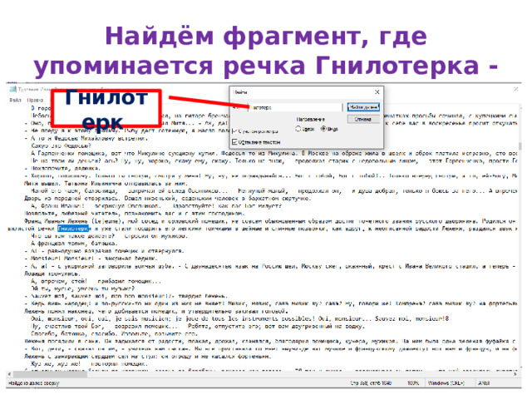Close the Notepad window with its X
532x399 pixels.
[x=515, y=89]
